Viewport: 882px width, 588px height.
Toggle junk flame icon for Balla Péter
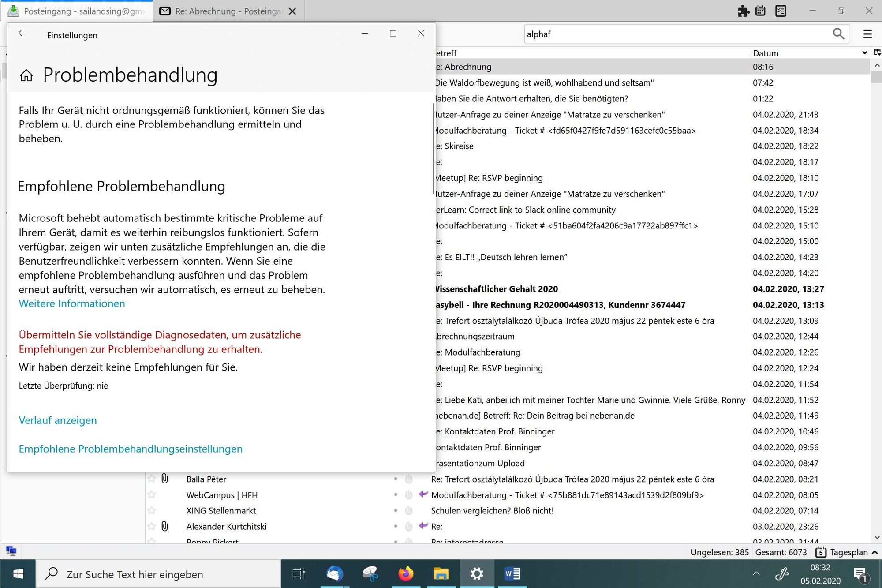[x=409, y=479]
